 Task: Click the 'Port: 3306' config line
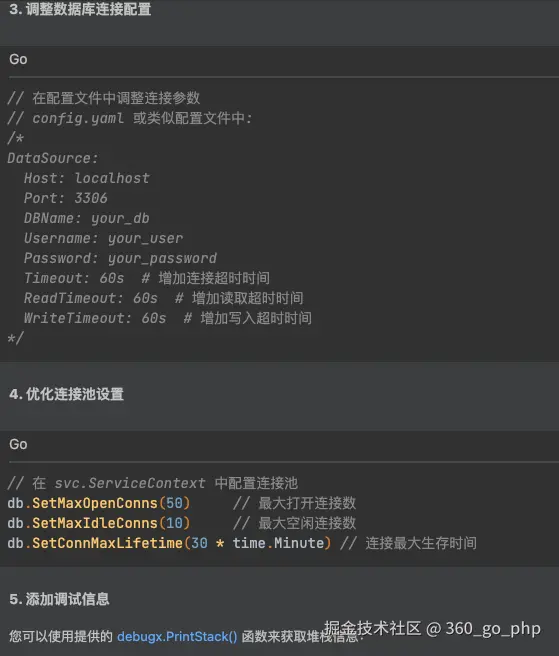66,198
